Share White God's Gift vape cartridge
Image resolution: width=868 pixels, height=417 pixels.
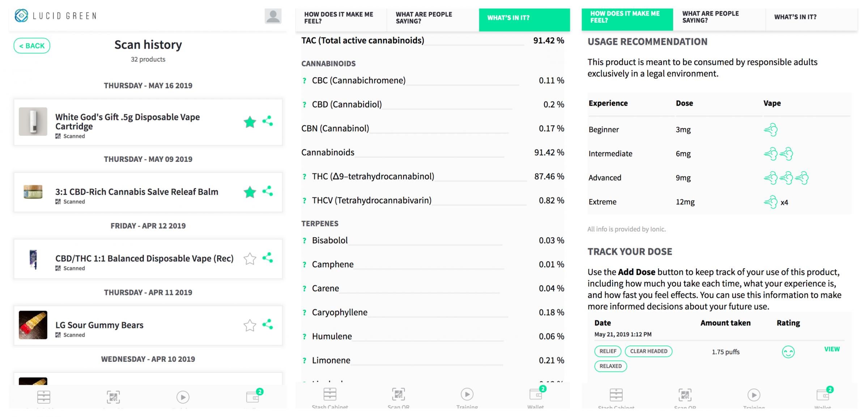(x=268, y=121)
